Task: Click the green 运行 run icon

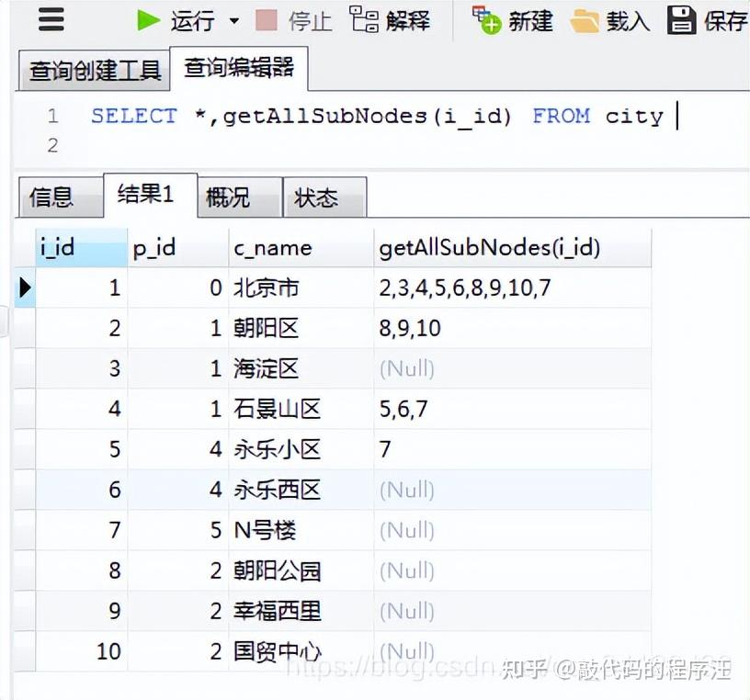Action: pos(148,20)
